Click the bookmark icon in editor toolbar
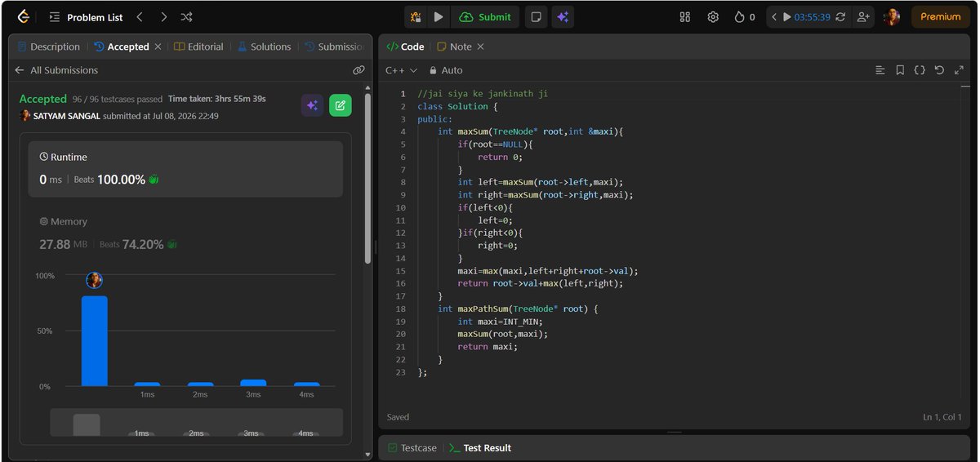The height and width of the screenshot is (462, 980). pyautogui.click(x=899, y=70)
